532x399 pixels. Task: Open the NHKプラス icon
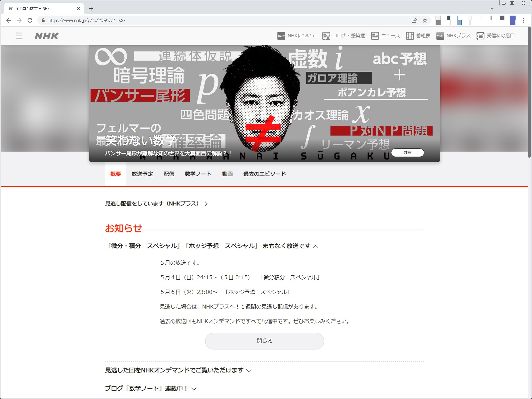click(x=440, y=36)
